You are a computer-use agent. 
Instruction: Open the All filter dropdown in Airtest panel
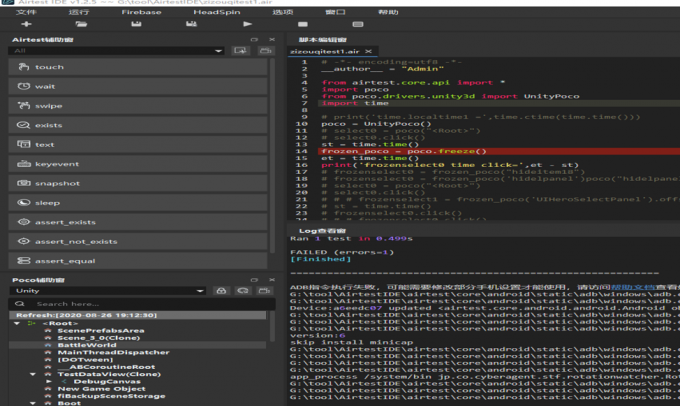pyautogui.click(x=116, y=51)
